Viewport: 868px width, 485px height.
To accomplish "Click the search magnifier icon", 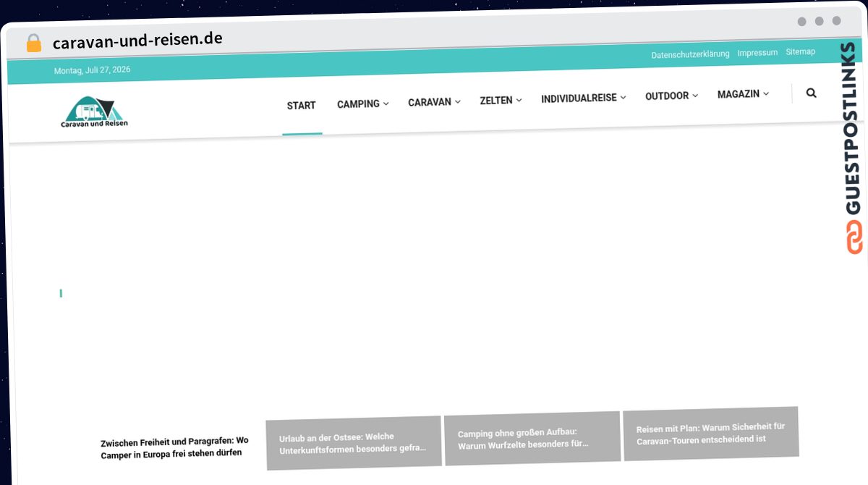I will pos(811,93).
